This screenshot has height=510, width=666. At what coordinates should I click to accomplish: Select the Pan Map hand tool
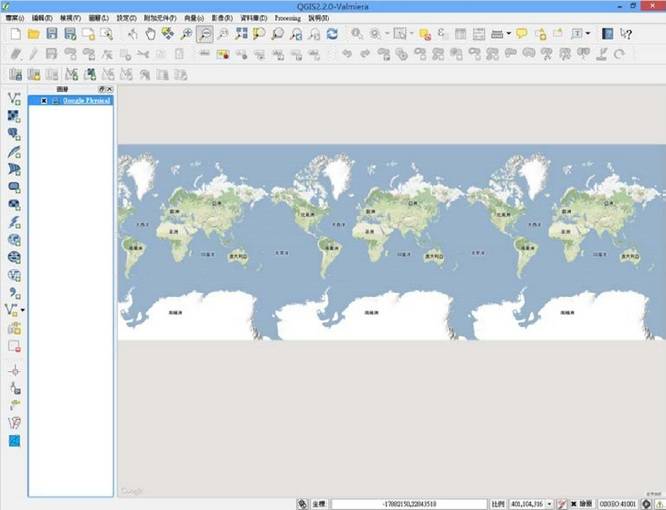(x=150, y=34)
